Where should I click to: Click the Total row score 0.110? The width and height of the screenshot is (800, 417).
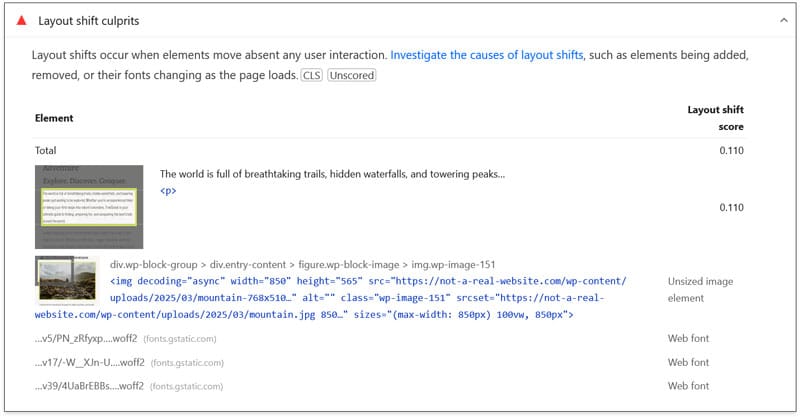pos(729,149)
